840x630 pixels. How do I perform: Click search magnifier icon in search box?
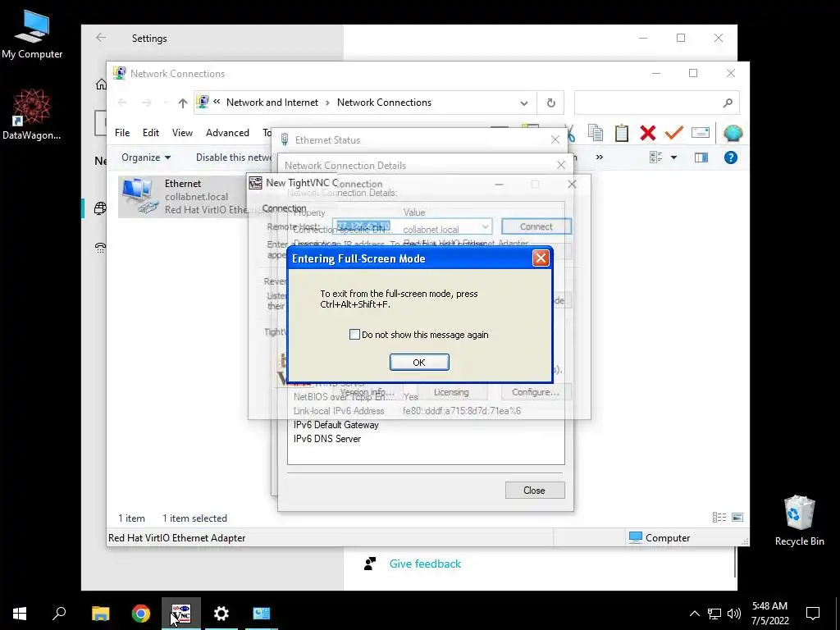[728, 103]
